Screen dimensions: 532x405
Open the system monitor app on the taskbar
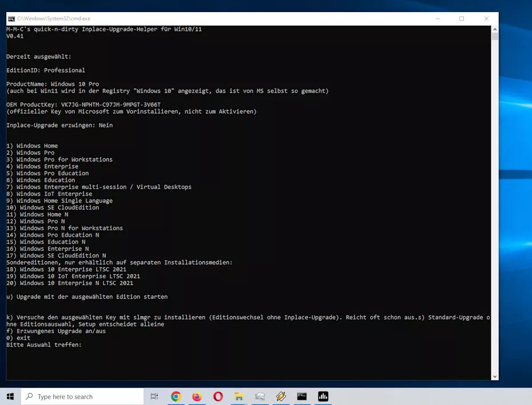tap(259, 396)
